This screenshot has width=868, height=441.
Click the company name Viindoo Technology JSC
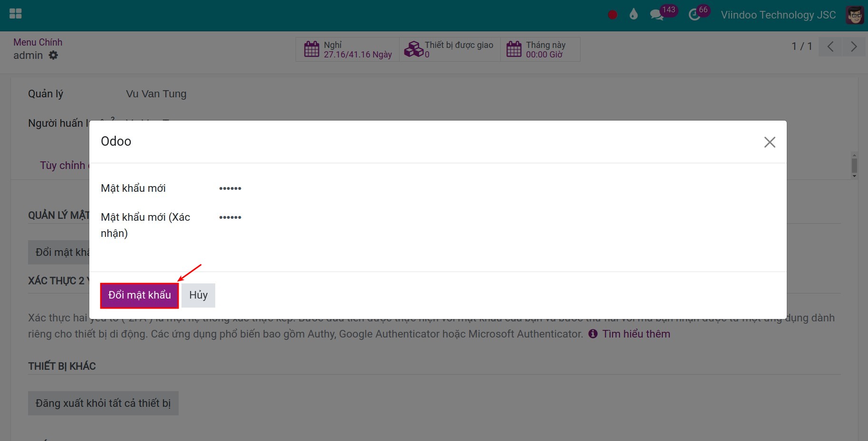point(778,15)
